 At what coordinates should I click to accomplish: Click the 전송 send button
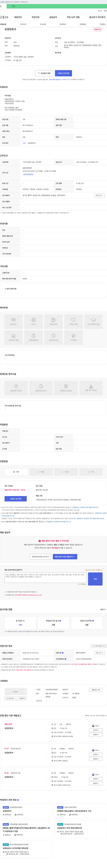95,579
